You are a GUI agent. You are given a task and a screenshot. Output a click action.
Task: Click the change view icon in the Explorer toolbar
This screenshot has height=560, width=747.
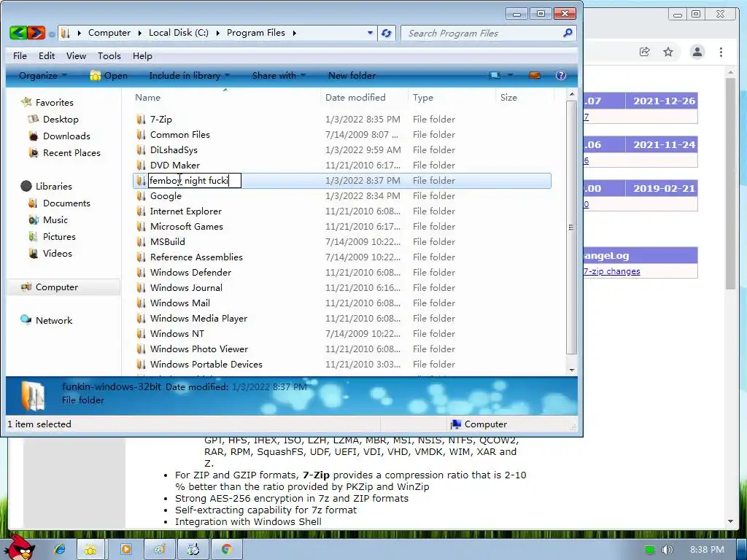(495, 75)
